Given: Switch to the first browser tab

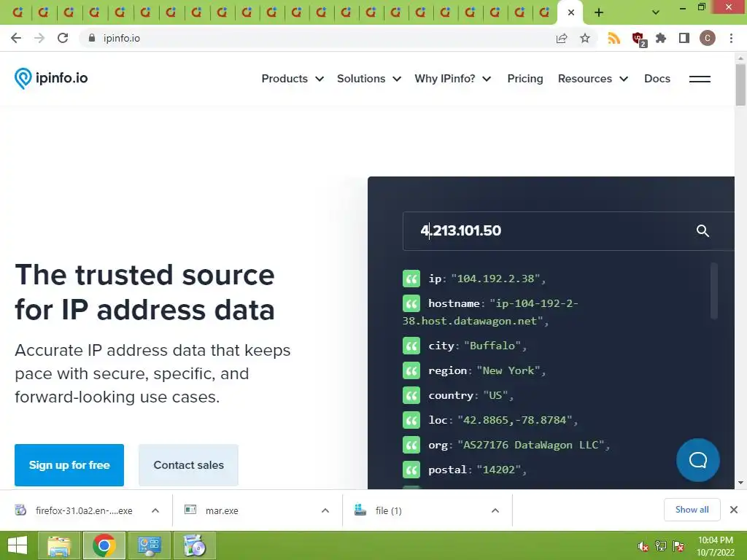Looking at the screenshot, I should (18, 12).
